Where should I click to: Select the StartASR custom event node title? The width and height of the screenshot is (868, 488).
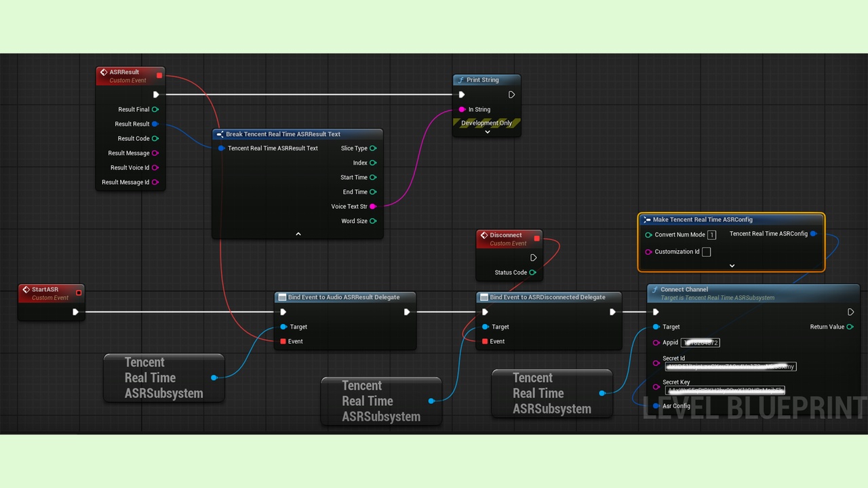(x=45, y=289)
